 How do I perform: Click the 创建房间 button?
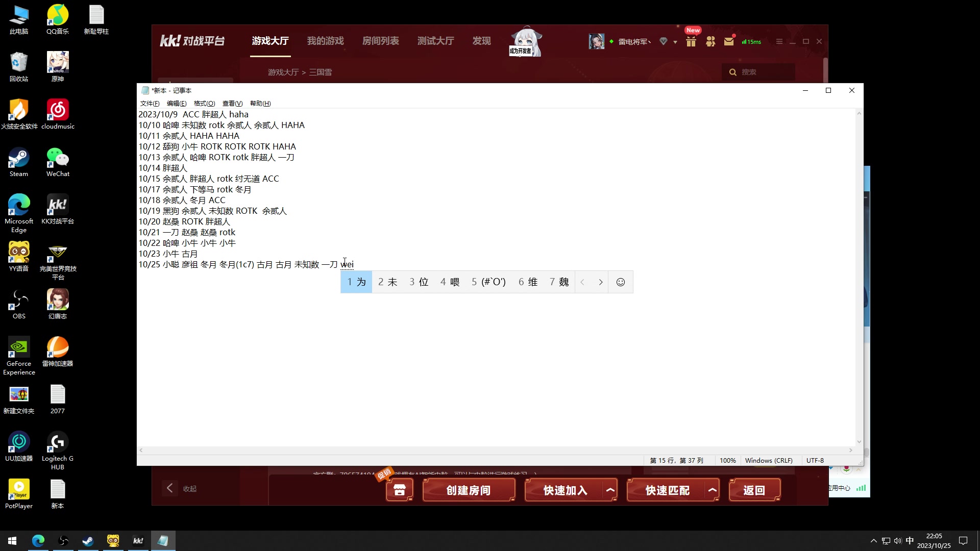pos(468,490)
